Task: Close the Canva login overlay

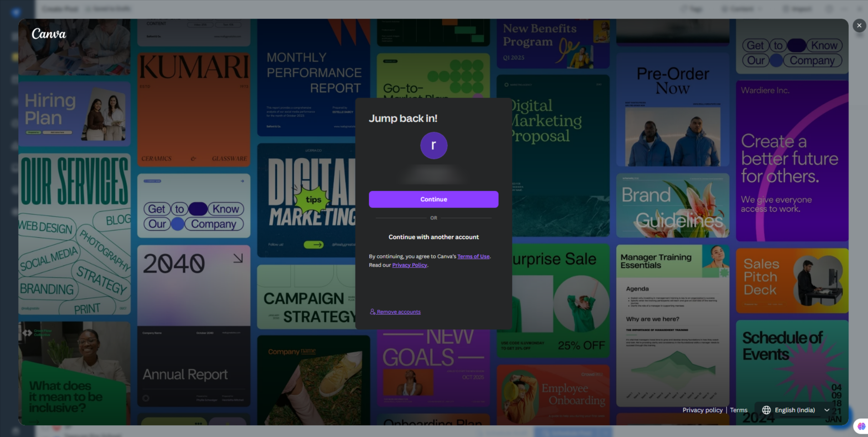Action: [859, 26]
